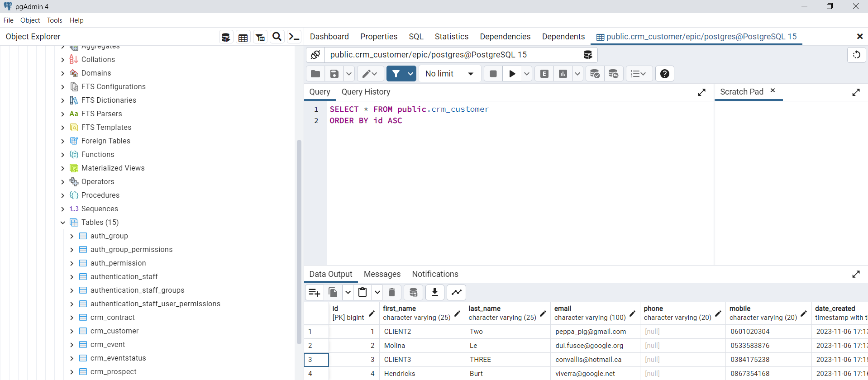Screen dimensions: 868x380
Task: Click the Object Explorer vertical scrollbar
Action: (x=299, y=242)
